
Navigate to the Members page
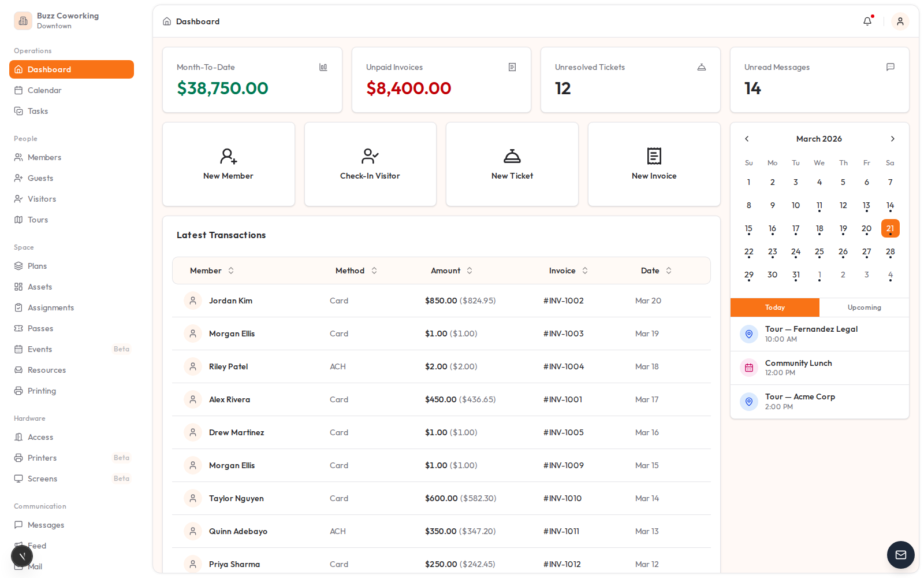pyautogui.click(x=44, y=157)
